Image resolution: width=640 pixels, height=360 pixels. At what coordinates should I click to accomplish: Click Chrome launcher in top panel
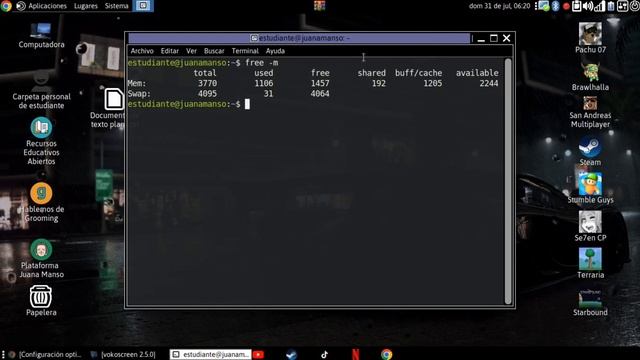(x=6, y=6)
